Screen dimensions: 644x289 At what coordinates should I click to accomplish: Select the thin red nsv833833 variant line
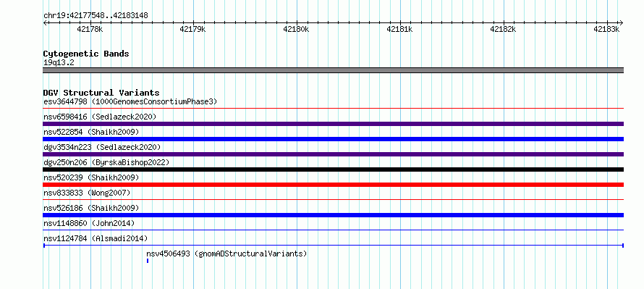point(333,200)
